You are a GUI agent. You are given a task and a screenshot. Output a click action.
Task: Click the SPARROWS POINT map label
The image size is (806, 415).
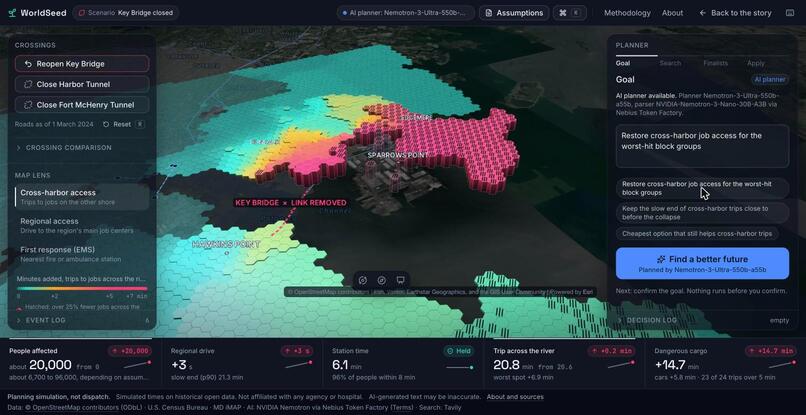(398, 155)
